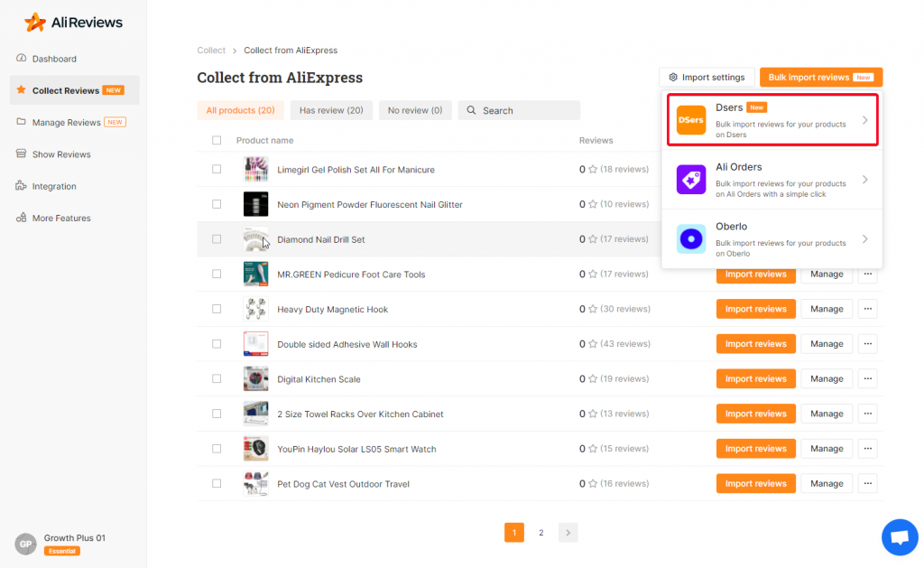
Task: Choose Oberlo from the bulk import menu
Action: 772,239
